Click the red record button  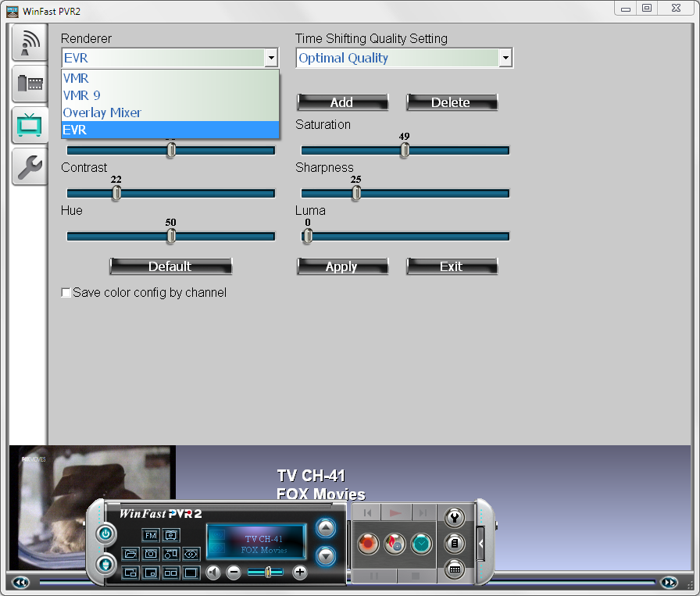pyautogui.click(x=367, y=543)
